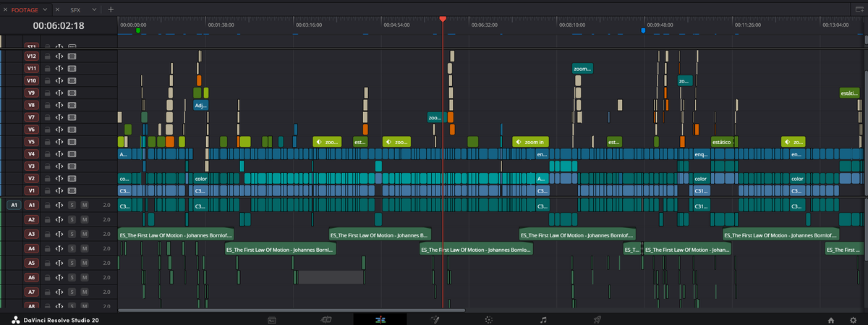Toggle auto-select on audio track A5

[59, 263]
